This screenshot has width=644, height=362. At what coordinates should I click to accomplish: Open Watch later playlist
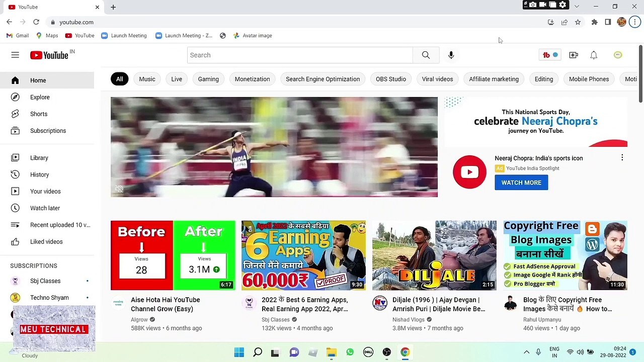47,208
